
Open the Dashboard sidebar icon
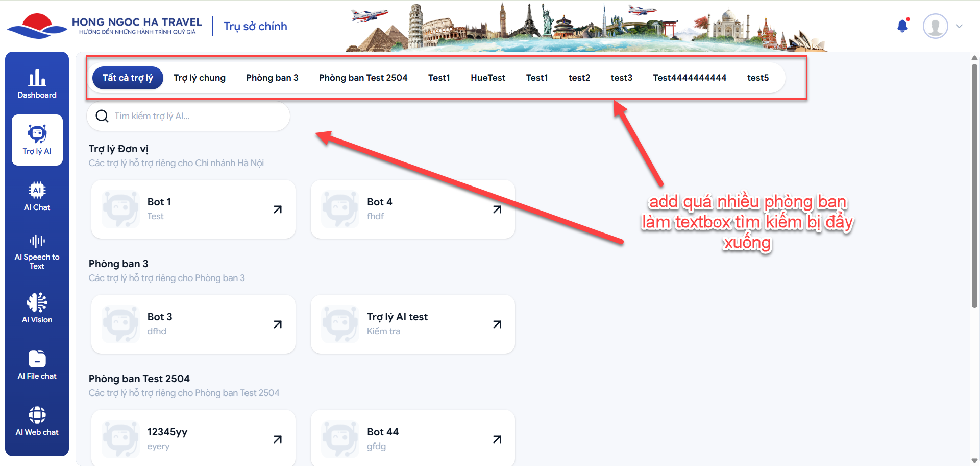pos(37,84)
